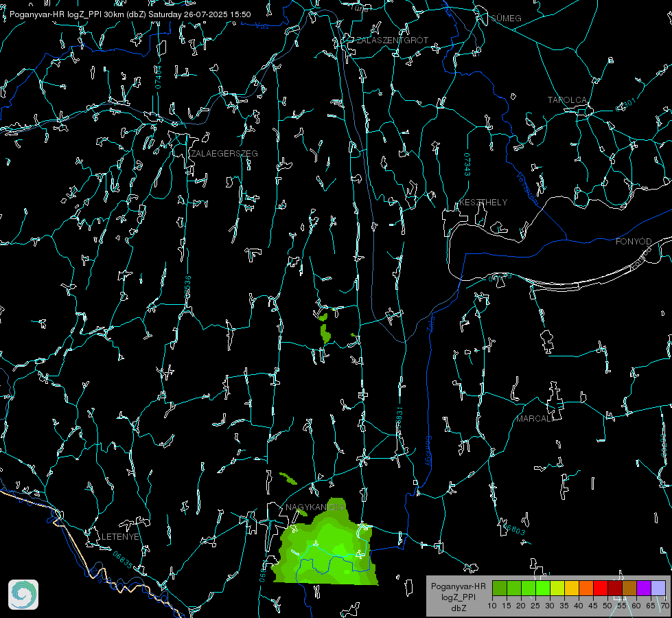Click the 40-45 dBZ orange swatch
Image resolution: width=672 pixels, height=618 pixels.
[586, 588]
